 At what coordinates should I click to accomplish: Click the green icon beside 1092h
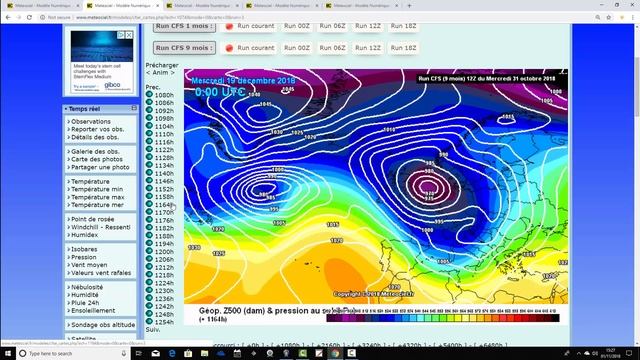149,110
